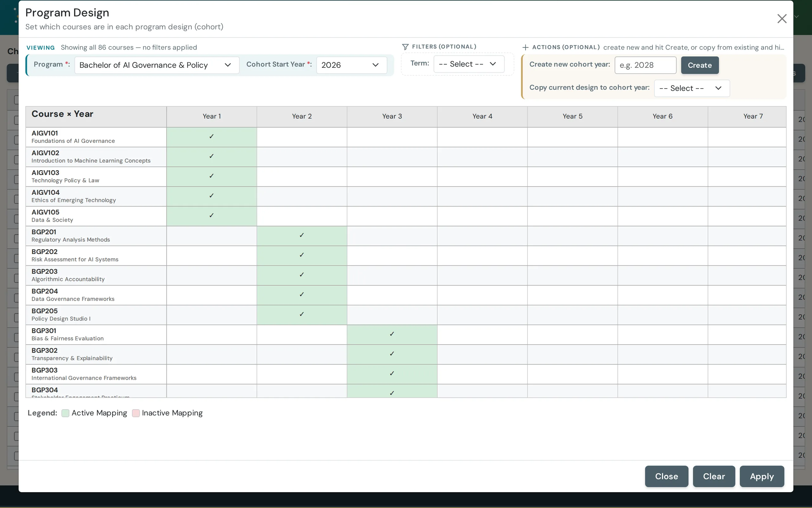
Task: Click the filter funnel icon beside Filters
Action: coord(405,47)
